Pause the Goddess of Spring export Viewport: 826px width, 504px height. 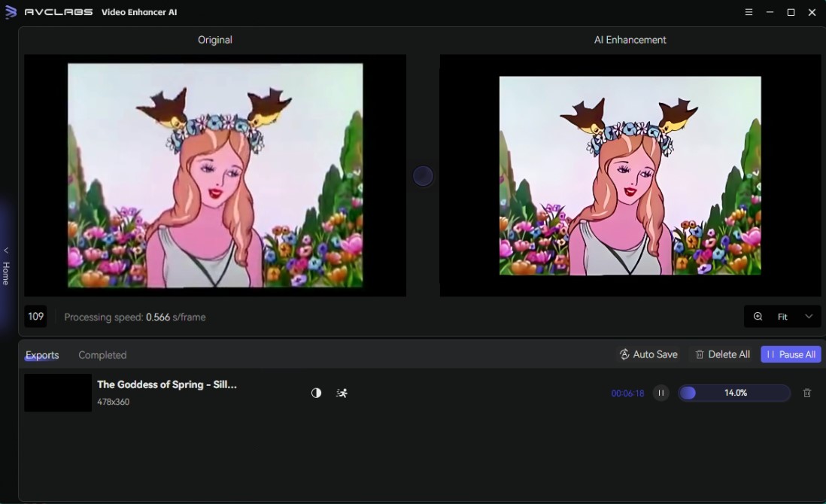click(660, 393)
